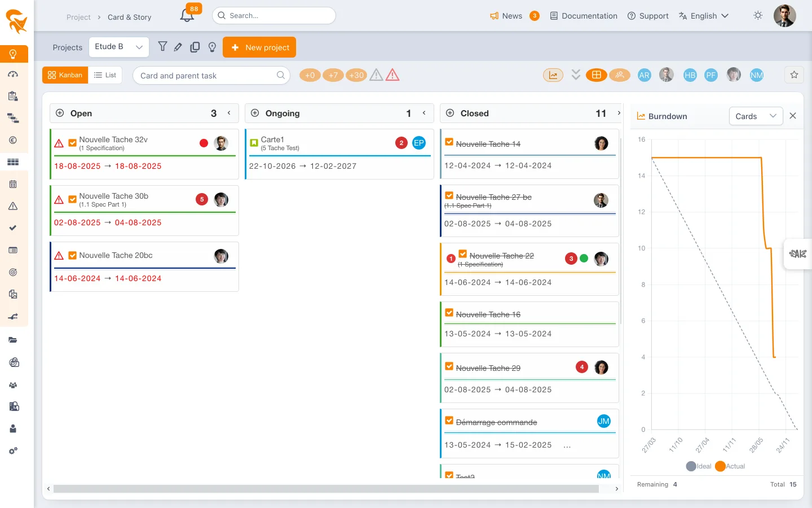
Task: Switch to the List view tab
Action: click(105, 75)
